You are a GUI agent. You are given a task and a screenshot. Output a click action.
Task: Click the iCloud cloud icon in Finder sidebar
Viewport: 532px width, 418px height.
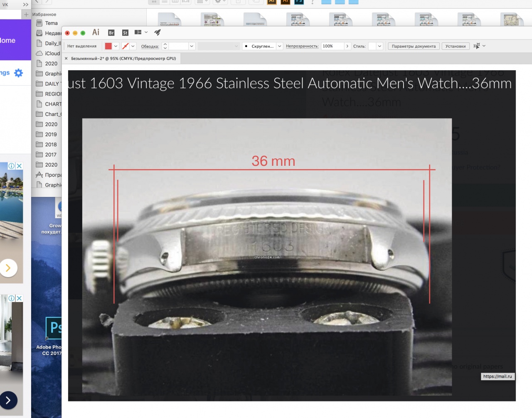(x=39, y=53)
